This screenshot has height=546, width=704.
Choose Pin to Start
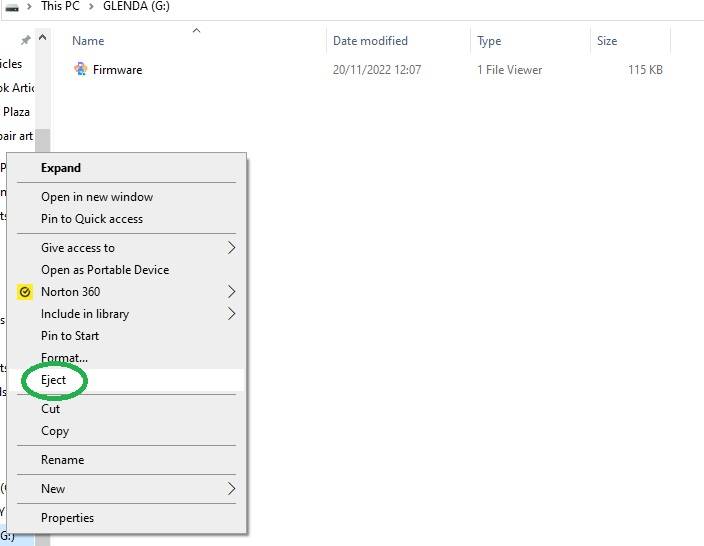pyautogui.click(x=127, y=336)
